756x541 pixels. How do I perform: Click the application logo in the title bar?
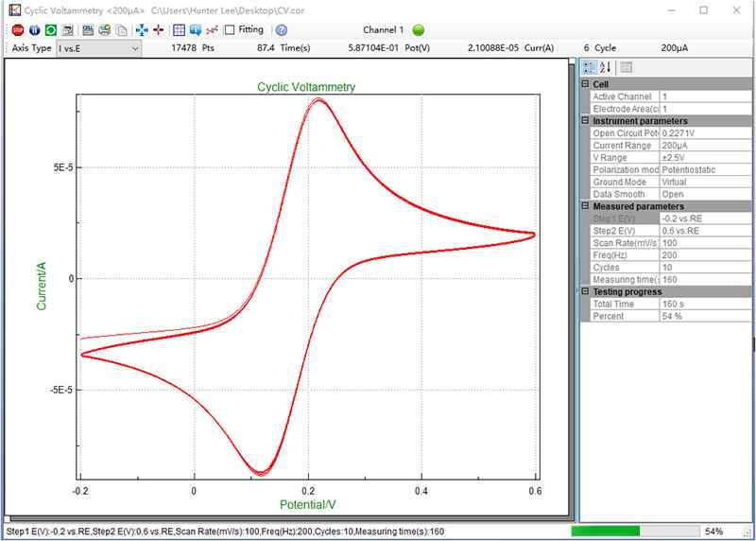[15, 10]
